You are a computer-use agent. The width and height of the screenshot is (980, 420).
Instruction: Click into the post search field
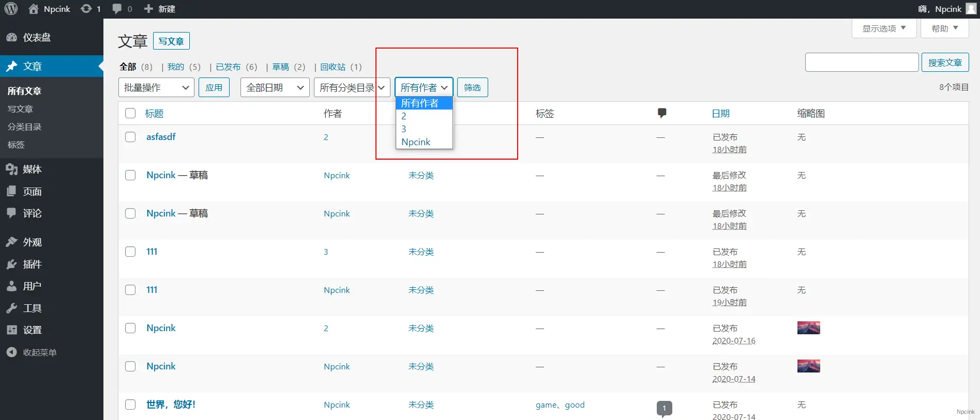pyautogui.click(x=862, y=63)
